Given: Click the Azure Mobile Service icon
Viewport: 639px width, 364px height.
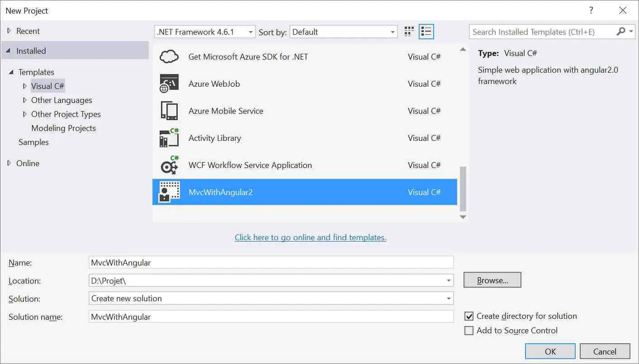Looking at the screenshot, I should [x=170, y=111].
